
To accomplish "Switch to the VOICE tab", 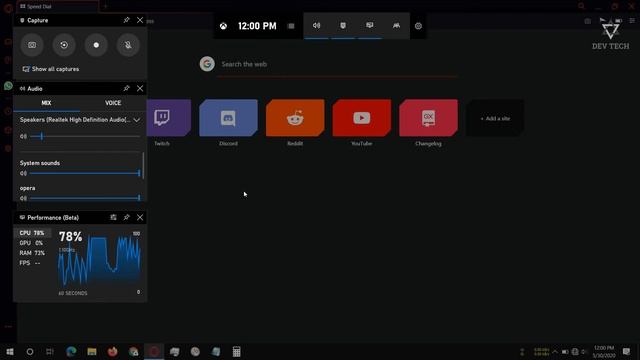I will click(x=113, y=103).
